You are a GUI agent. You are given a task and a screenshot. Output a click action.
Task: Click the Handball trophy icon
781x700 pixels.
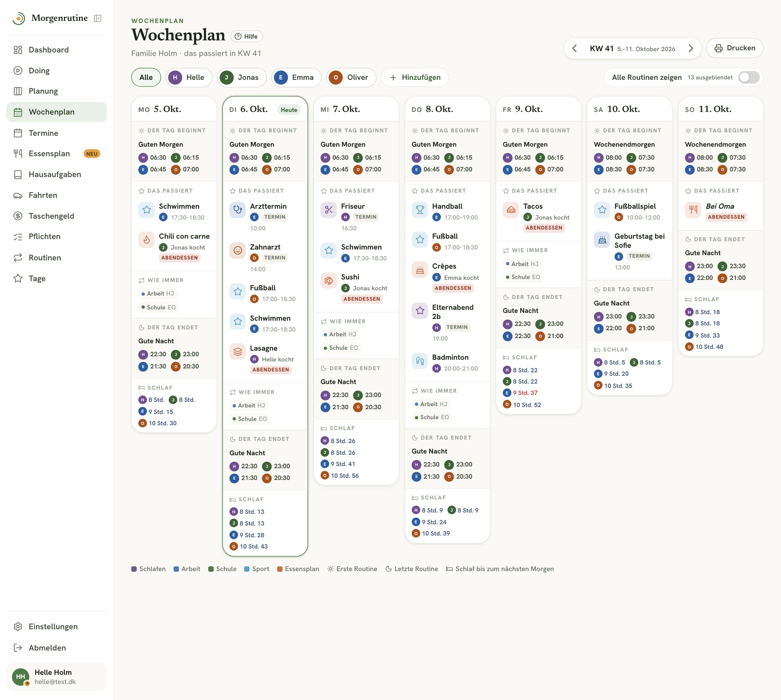(420, 210)
